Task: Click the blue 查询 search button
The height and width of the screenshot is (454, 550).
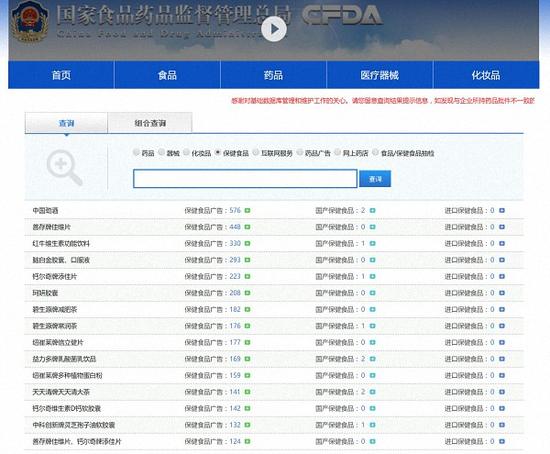Action: point(375,179)
